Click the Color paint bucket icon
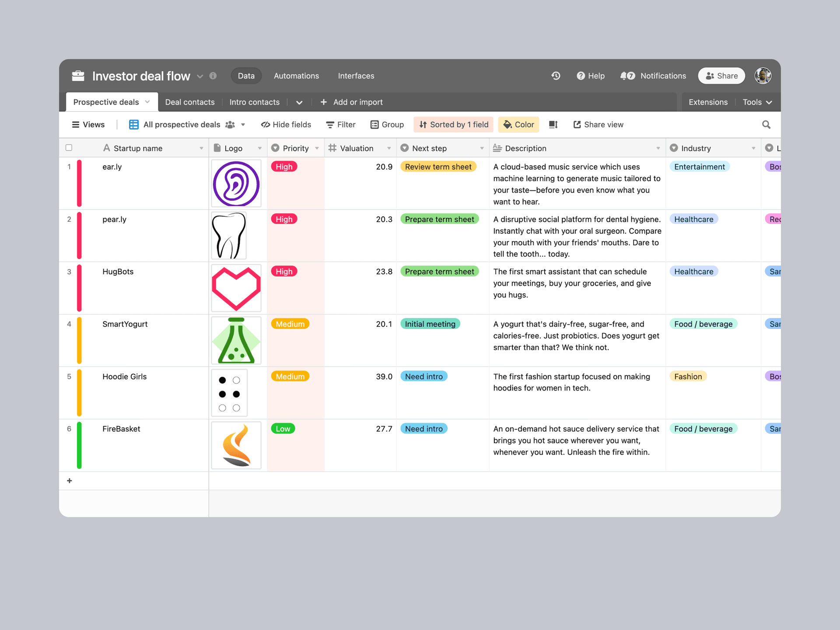This screenshot has width=840, height=630. [507, 125]
